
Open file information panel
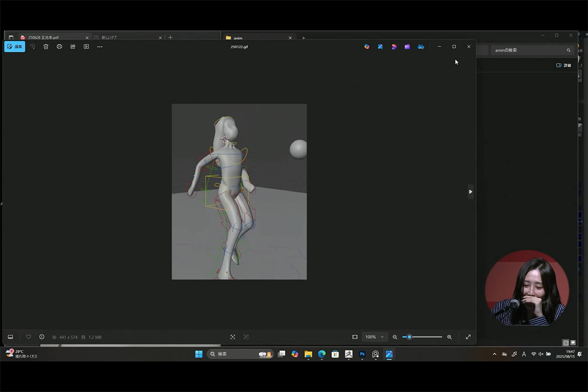point(42,337)
